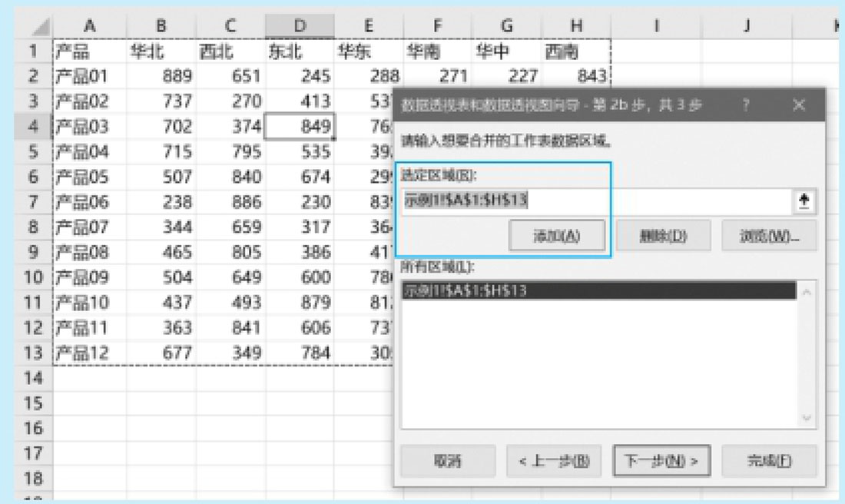
Task: Click the 添加(A) button
Action: pos(556,236)
